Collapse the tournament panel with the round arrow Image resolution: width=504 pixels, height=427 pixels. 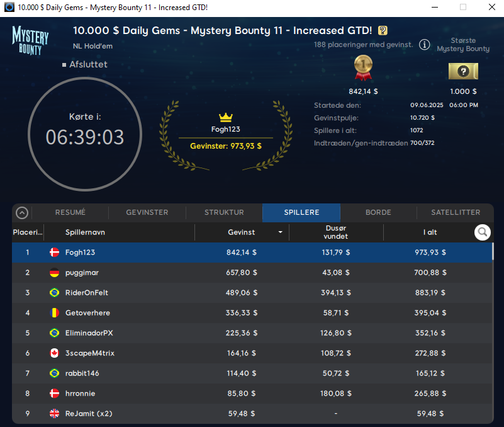point(22,213)
